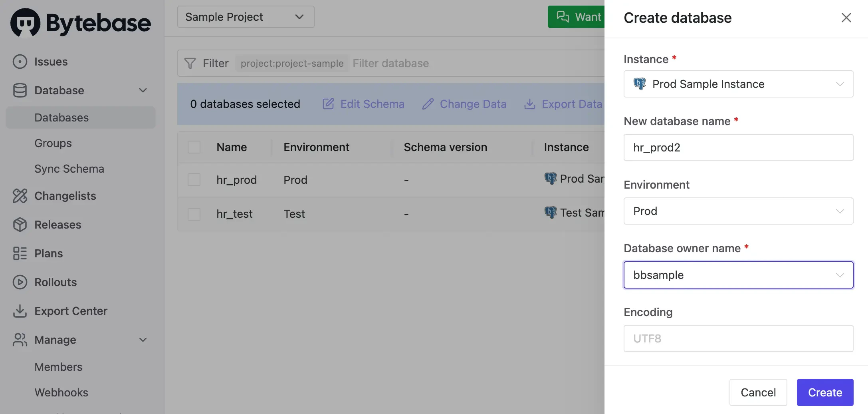Go to Sync Schema in sidebar
Image resolution: width=868 pixels, height=414 pixels.
coord(69,169)
